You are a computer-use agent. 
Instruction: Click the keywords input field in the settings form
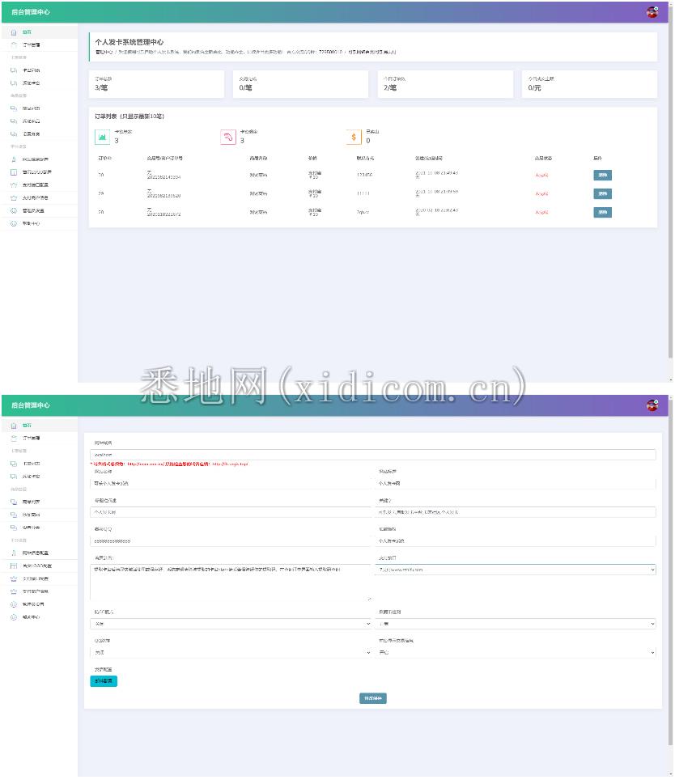(x=516, y=512)
